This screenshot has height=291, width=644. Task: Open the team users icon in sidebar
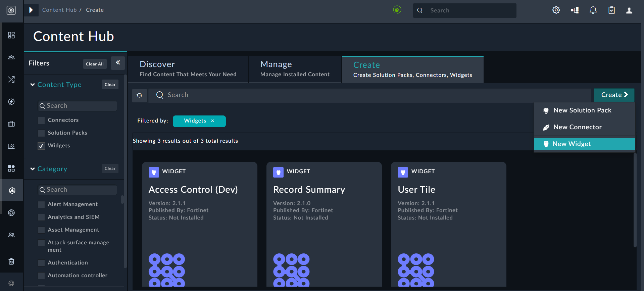pyautogui.click(x=11, y=57)
